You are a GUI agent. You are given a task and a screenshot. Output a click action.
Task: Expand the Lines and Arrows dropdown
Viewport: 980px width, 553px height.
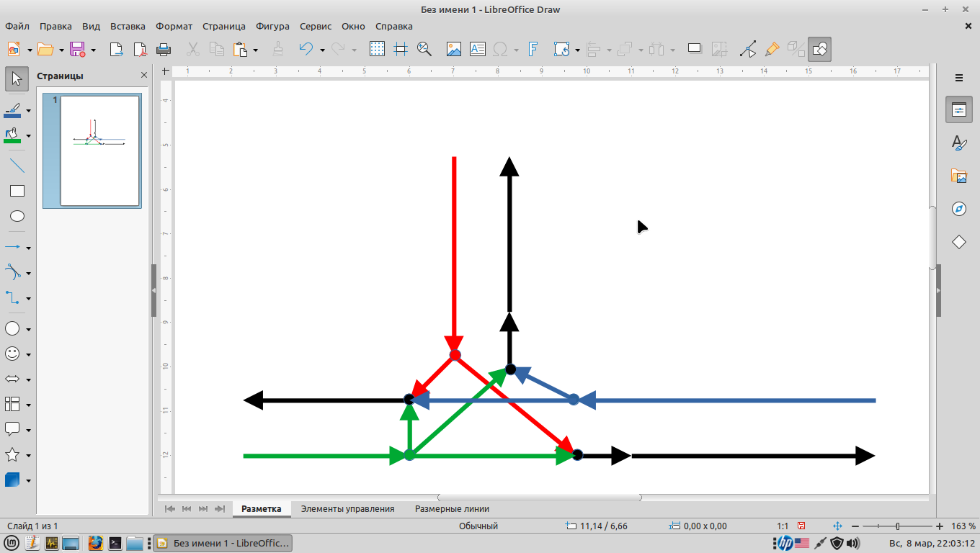tap(29, 248)
